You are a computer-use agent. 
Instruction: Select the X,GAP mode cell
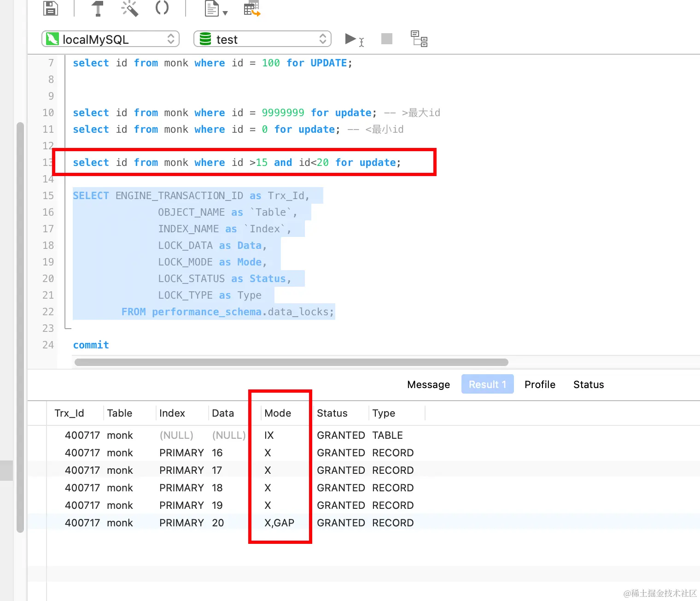coord(279,523)
